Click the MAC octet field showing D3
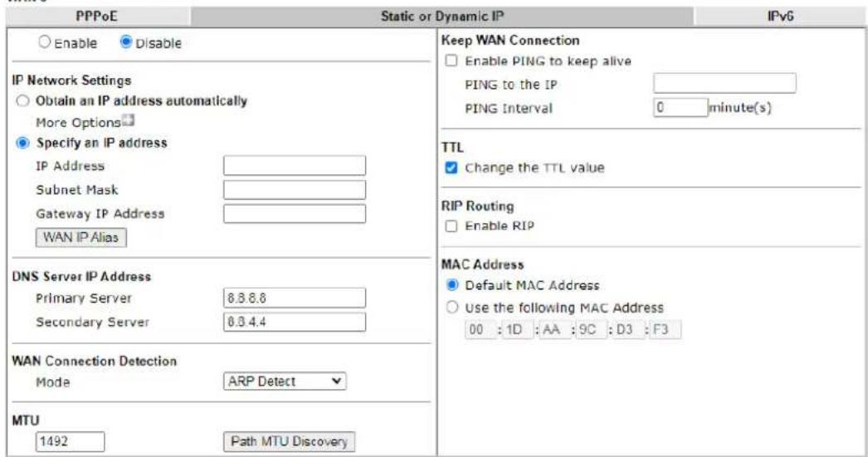 [628, 330]
